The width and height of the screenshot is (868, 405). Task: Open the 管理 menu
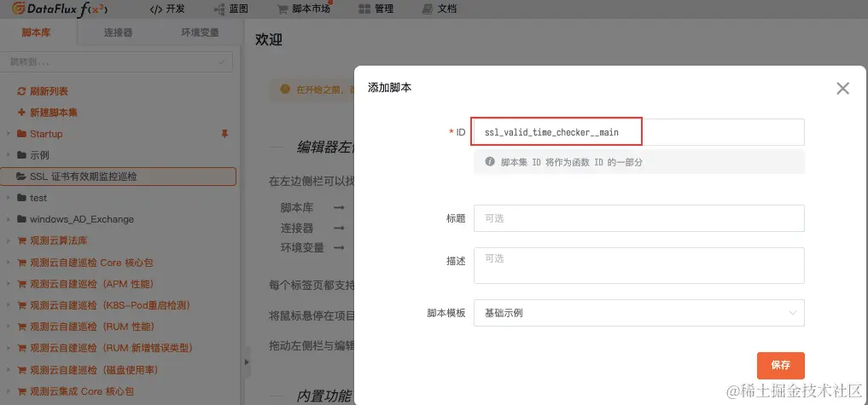click(x=376, y=9)
